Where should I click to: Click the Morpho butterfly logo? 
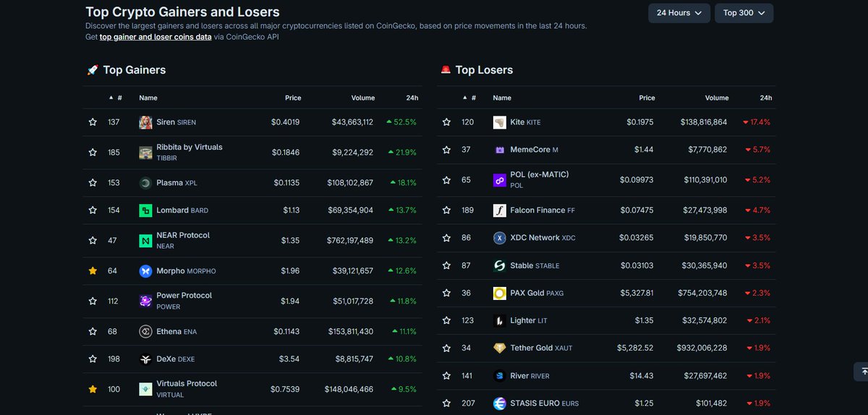[145, 271]
